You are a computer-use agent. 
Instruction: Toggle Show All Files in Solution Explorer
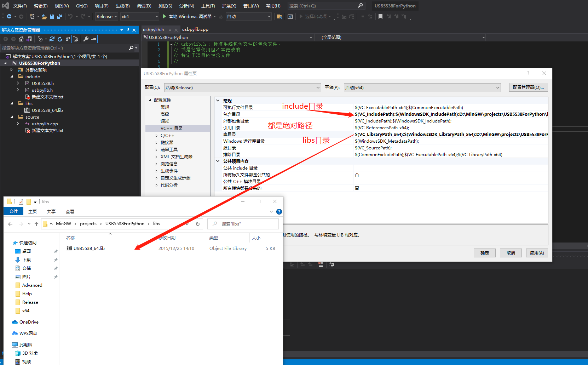click(x=75, y=39)
